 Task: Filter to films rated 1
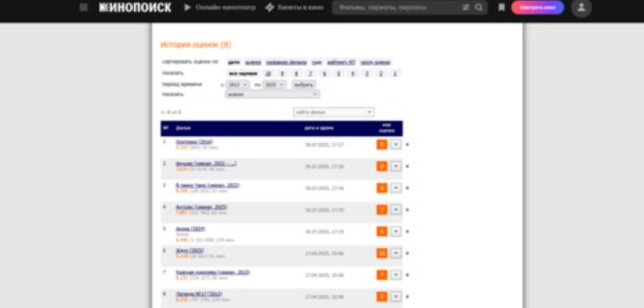tap(394, 73)
